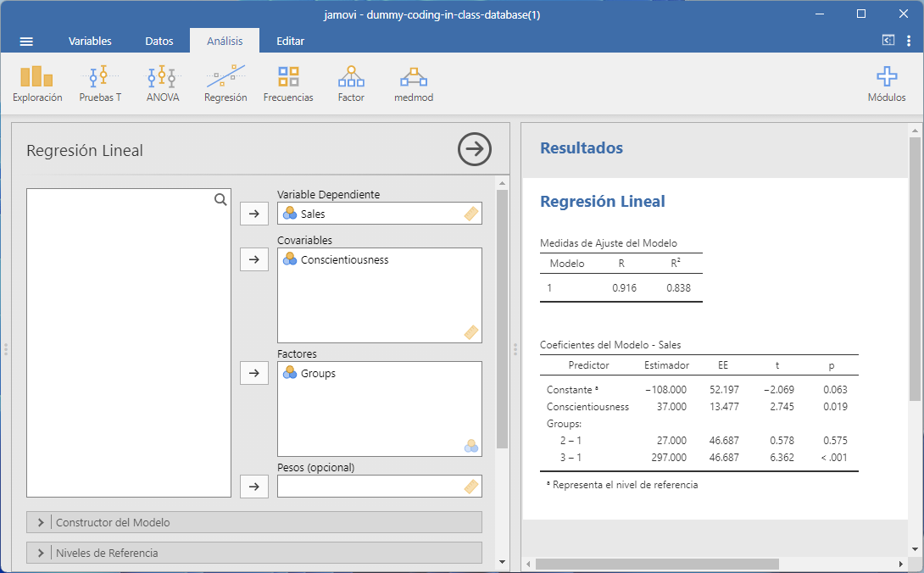Open the medmod module menu
The height and width of the screenshot is (573, 924).
coord(414,84)
